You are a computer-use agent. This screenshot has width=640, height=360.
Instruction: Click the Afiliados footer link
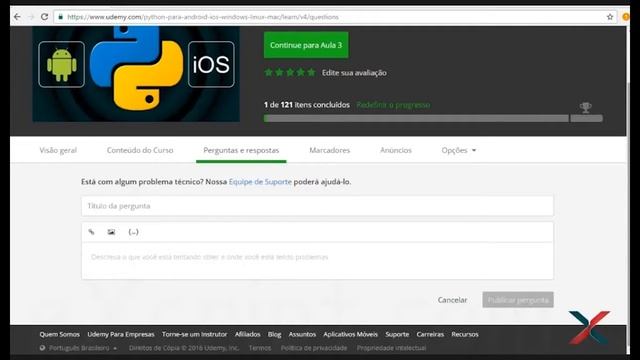(247, 334)
